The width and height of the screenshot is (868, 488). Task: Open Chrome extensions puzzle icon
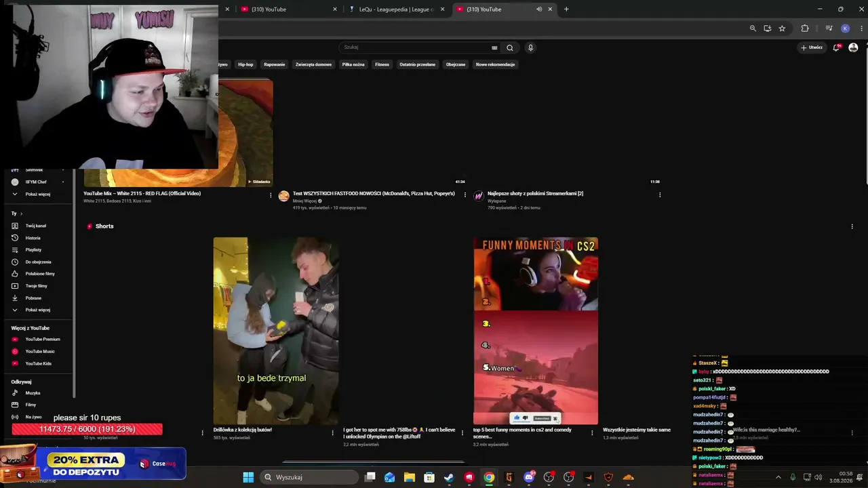(805, 28)
